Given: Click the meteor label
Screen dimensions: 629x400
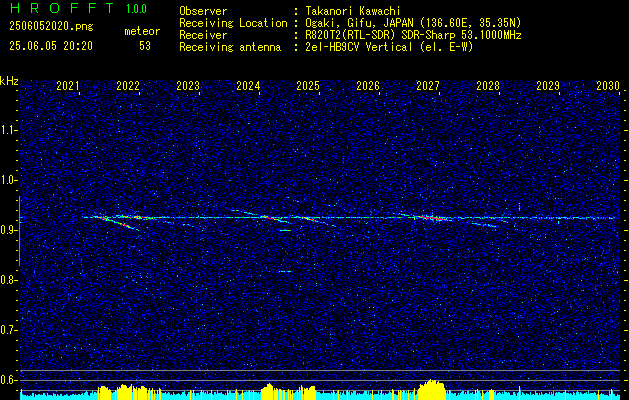Looking at the screenshot, I should point(142,31).
